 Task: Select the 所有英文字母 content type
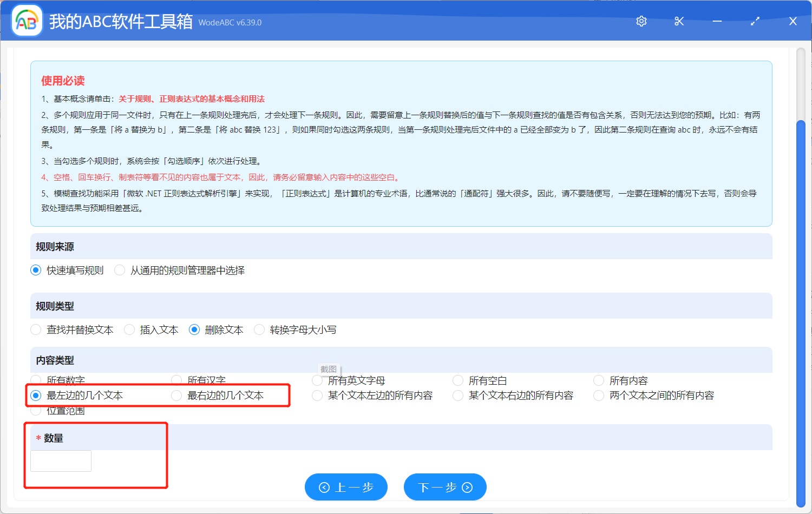(317, 380)
